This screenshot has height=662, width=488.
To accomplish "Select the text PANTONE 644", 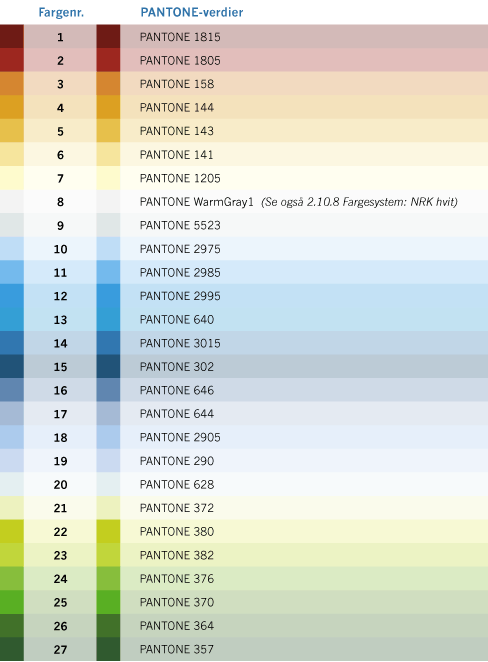I will tap(177, 414).
